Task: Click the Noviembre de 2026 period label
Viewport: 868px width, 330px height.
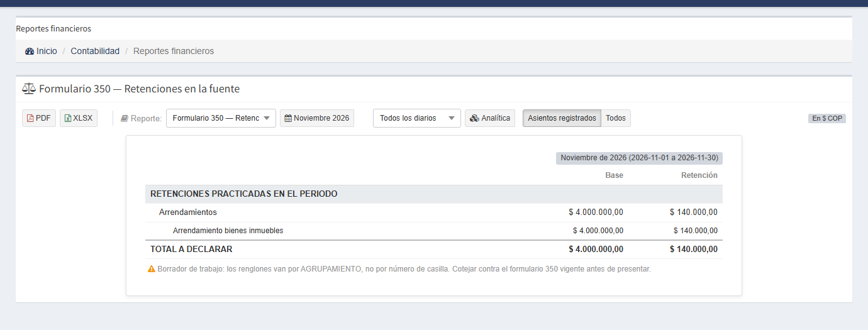Action: (x=639, y=158)
